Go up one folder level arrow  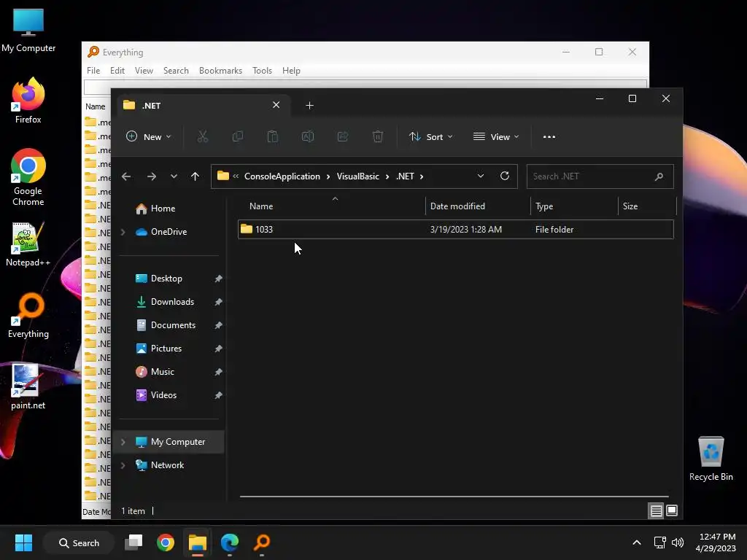pyautogui.click(x=195, y=176)
